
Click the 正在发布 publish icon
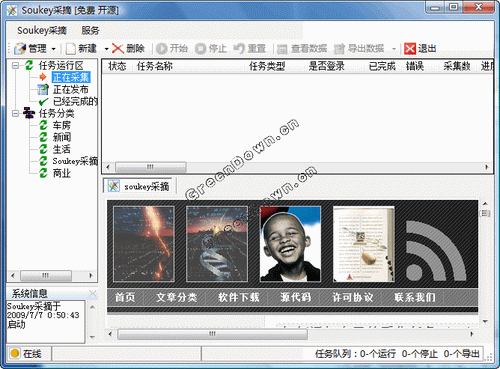[43, 89]
